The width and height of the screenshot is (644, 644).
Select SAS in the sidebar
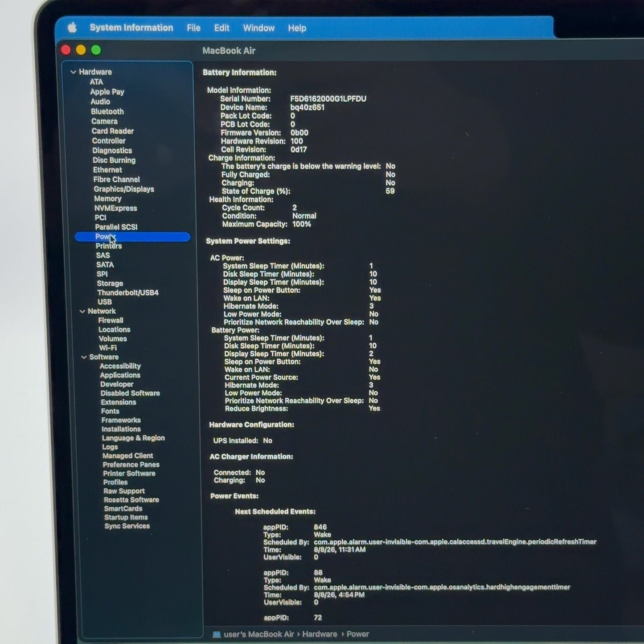tap(103, 255)
